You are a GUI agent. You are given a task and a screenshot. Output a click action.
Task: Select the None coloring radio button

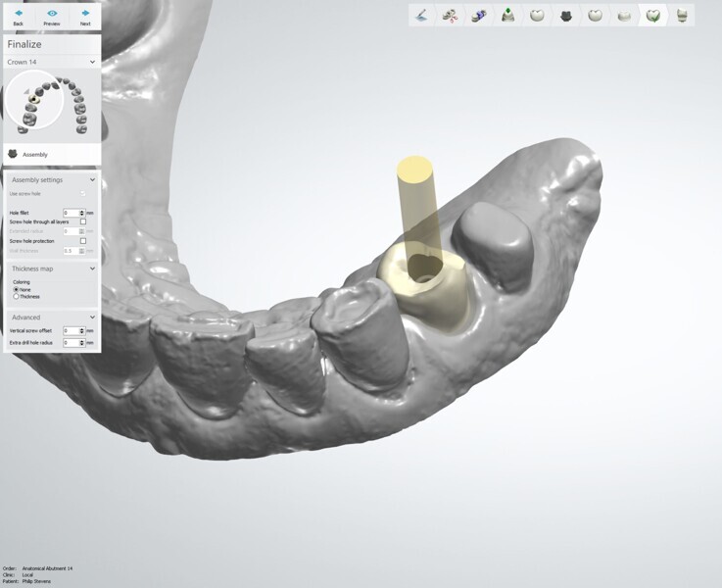[x=16, y=290]
